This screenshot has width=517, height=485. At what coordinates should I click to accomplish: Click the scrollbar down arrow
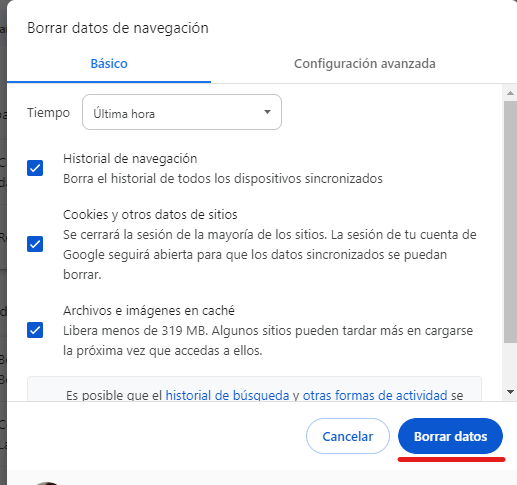tap(510, 392)
